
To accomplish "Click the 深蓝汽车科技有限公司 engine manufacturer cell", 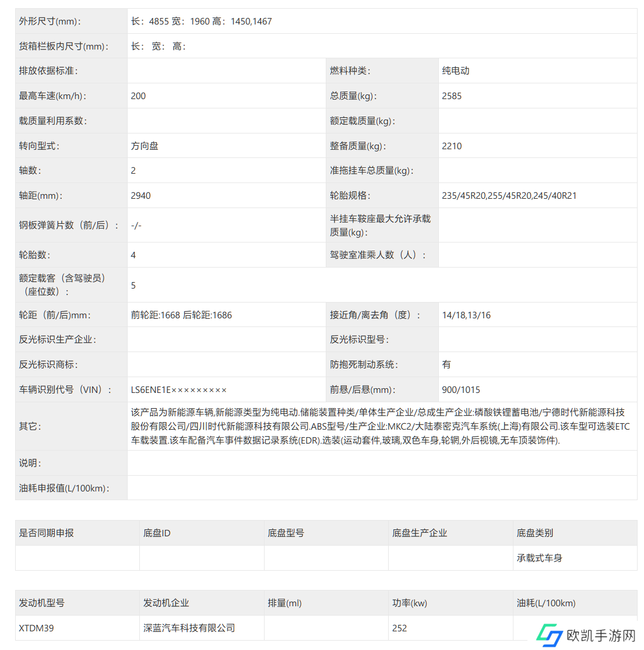I will point(189,628).
